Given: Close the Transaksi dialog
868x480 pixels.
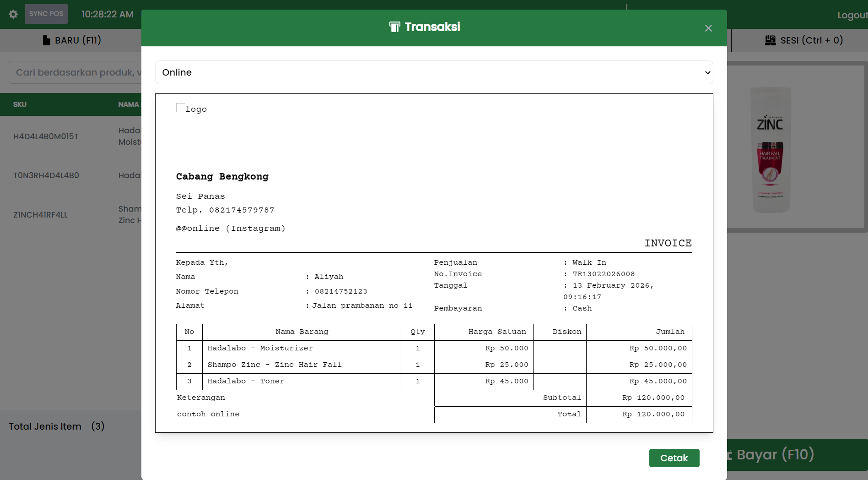Looking at the screenshot, I should click(708, 28).
